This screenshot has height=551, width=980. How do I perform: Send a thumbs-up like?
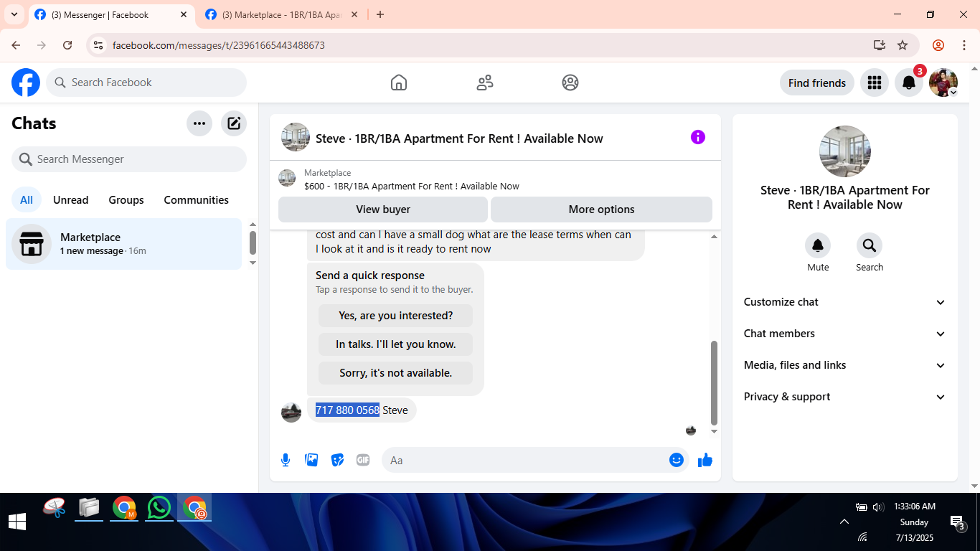[705, 460]
